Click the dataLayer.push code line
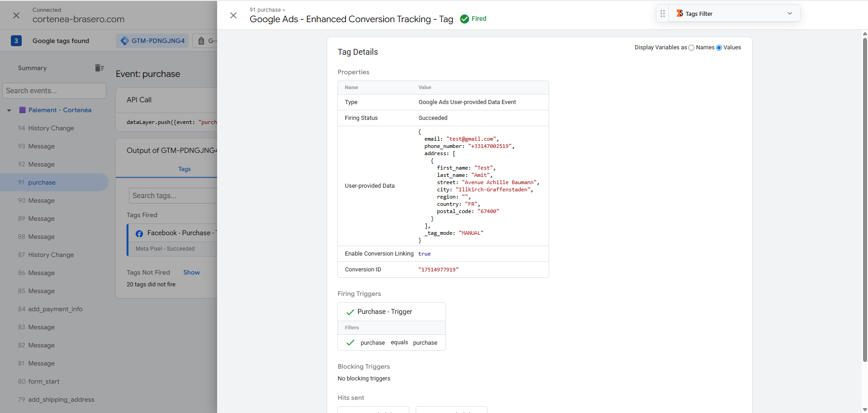The width and height of the screenshot is (868, 413). tap(172, 122)
